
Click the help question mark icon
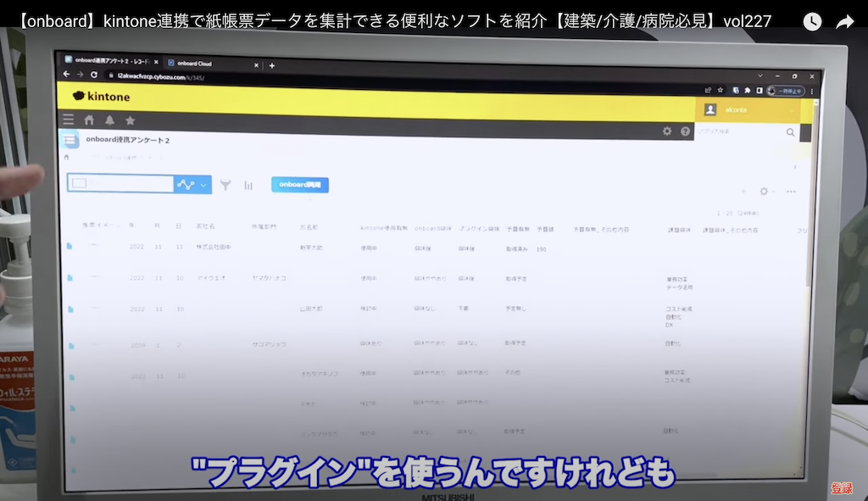tap(686, 131)
